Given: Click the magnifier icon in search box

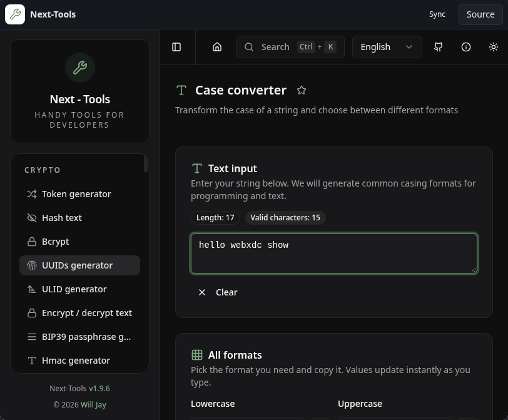Looking at the screenshot, I should click(249, 47).
